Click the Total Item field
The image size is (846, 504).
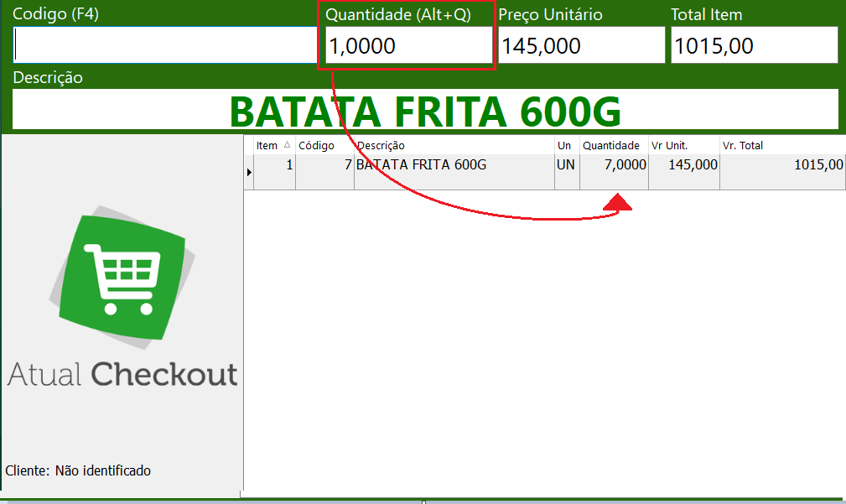pyautogui.click(x=755, y=45)
